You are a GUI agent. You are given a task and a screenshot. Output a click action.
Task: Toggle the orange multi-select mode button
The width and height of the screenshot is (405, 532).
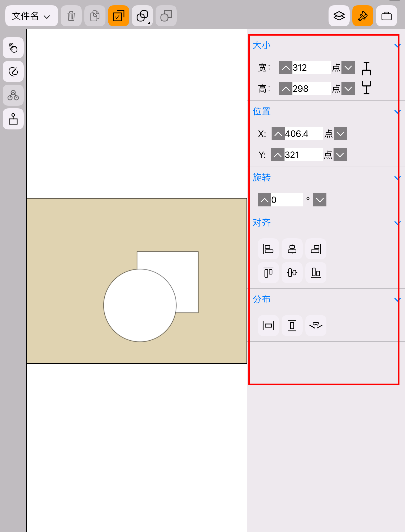click(119, 16)
